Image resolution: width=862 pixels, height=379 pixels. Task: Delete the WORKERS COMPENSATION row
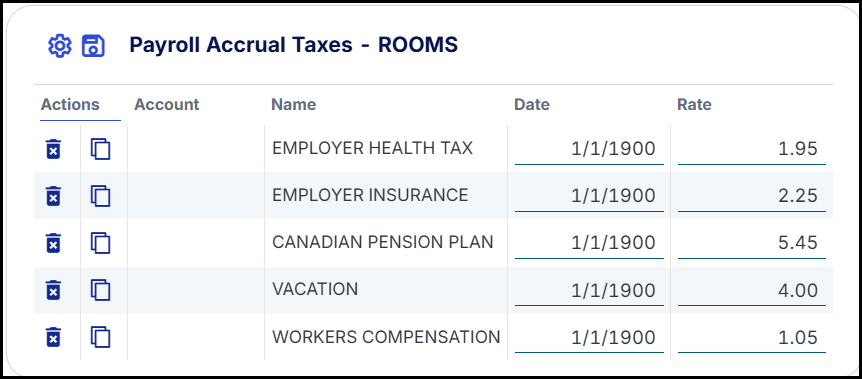click(53, 337)
